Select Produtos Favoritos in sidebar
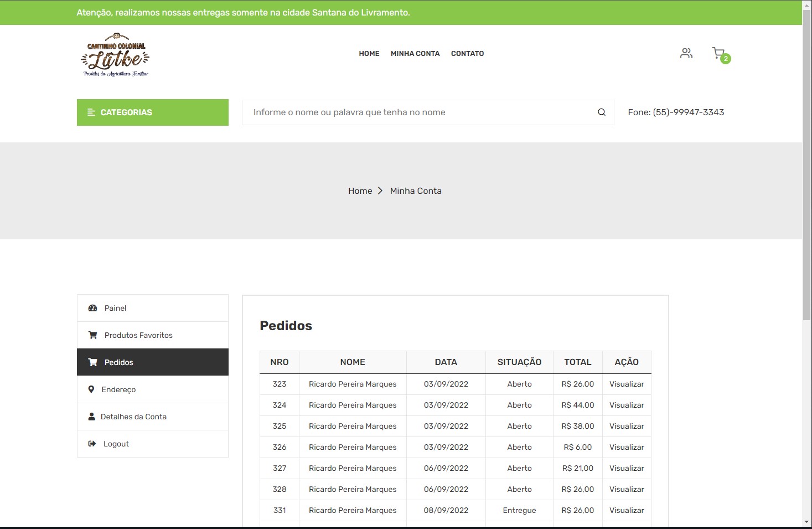The image size is (812, 529). (x=138, y=335)
